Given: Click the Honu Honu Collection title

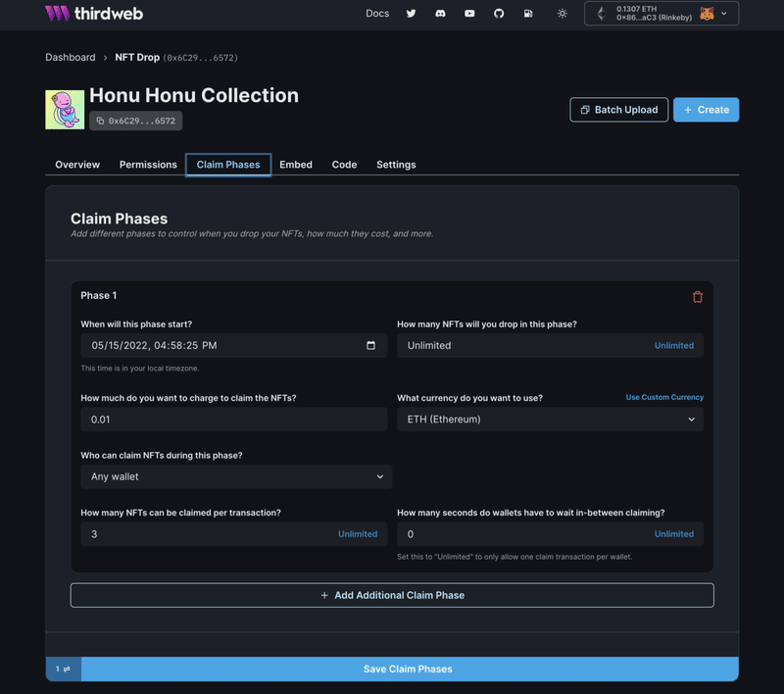Looking at the screenshot, I should point(194,95).
